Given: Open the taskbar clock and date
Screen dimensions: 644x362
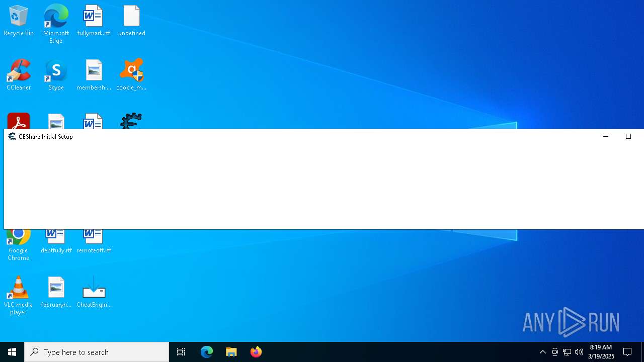Looking at the screenshot, I should (x=601, y=352).
